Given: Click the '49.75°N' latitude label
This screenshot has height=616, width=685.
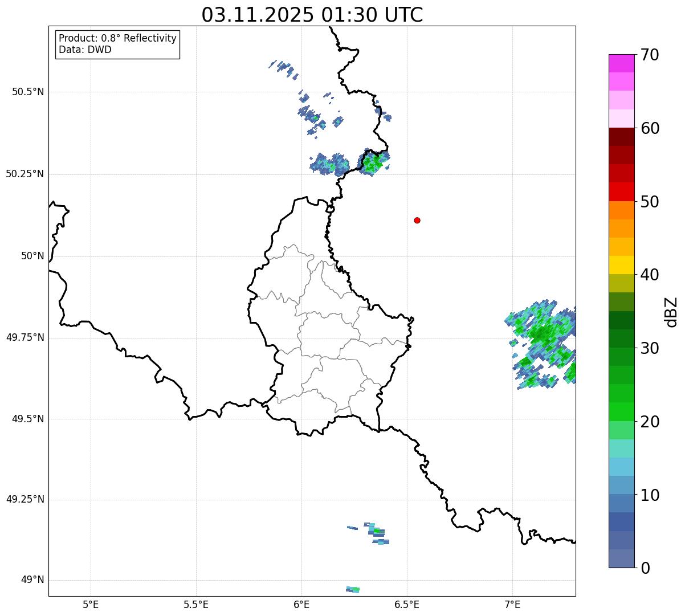Looking at the screenshot, I should point(25,337).
